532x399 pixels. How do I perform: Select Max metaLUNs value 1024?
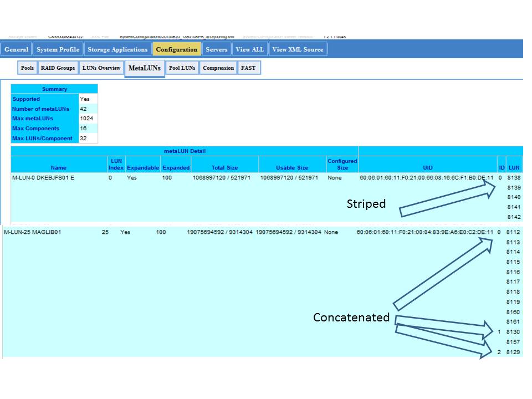coord(86,119)
